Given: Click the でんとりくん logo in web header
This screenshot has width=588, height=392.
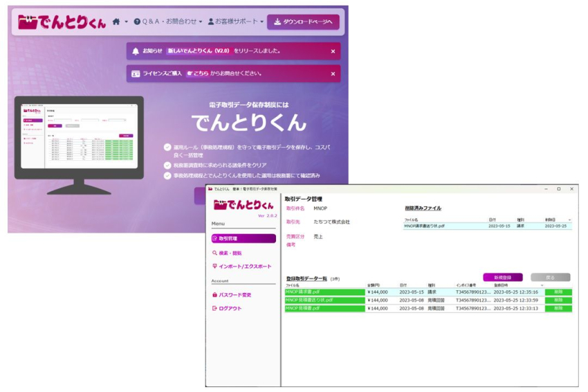Looking at the screenshot, I should click(x=62, y=22).
